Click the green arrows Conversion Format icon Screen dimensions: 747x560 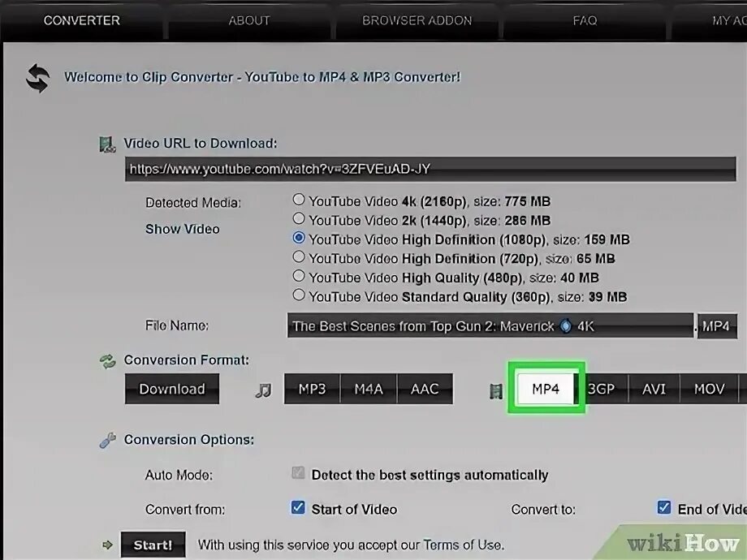(108, 361)
